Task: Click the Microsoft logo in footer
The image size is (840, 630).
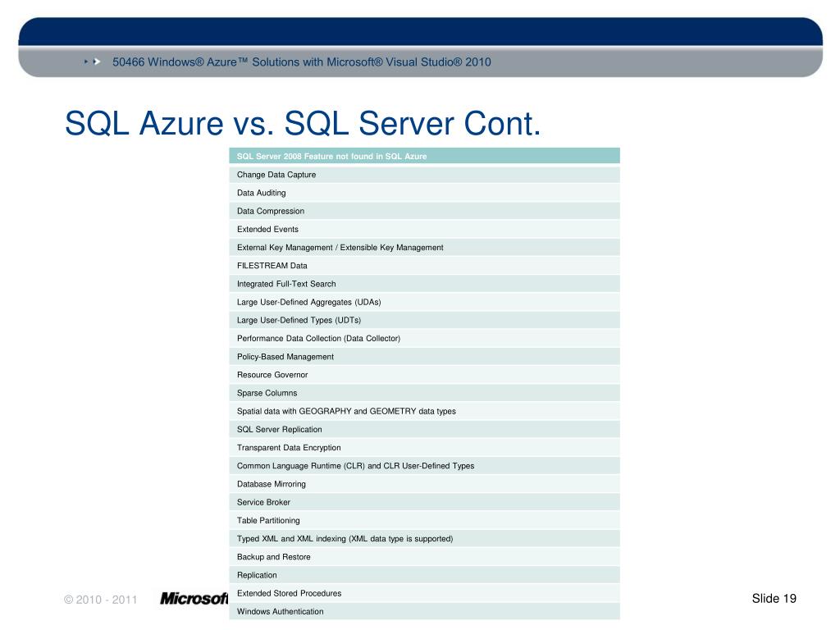Action: (194, 598)
